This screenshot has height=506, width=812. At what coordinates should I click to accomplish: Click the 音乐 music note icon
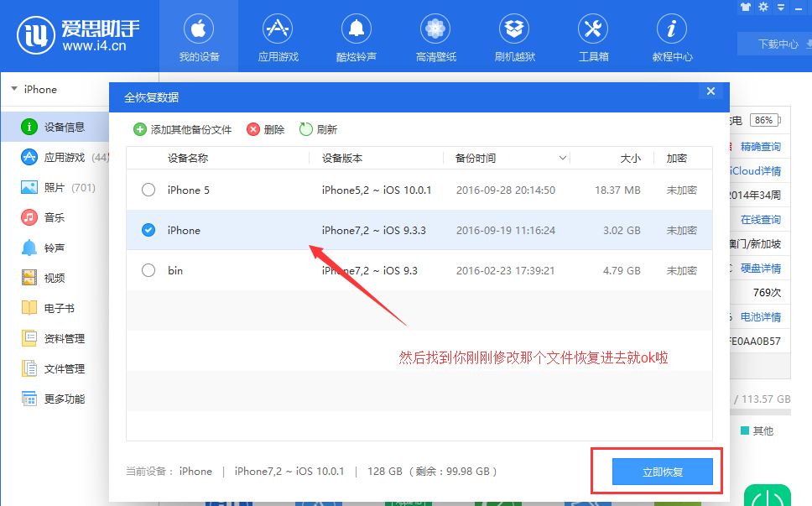point(29,217)
